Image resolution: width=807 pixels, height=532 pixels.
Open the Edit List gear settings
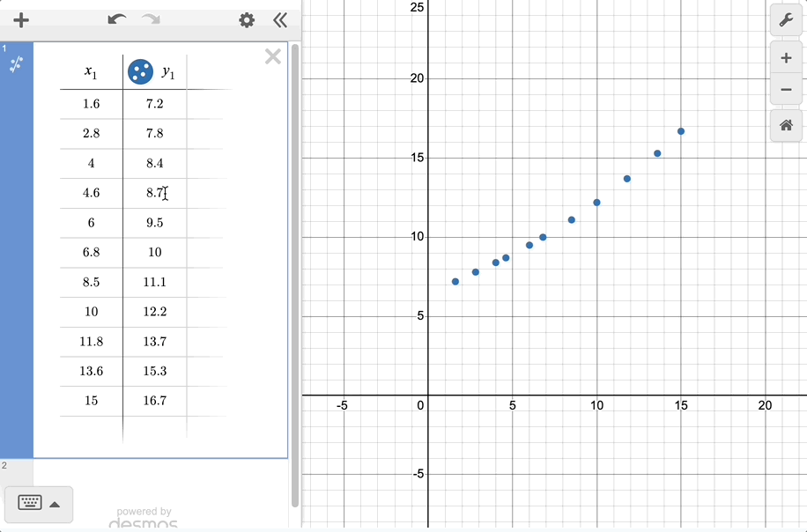click(247, 20)
